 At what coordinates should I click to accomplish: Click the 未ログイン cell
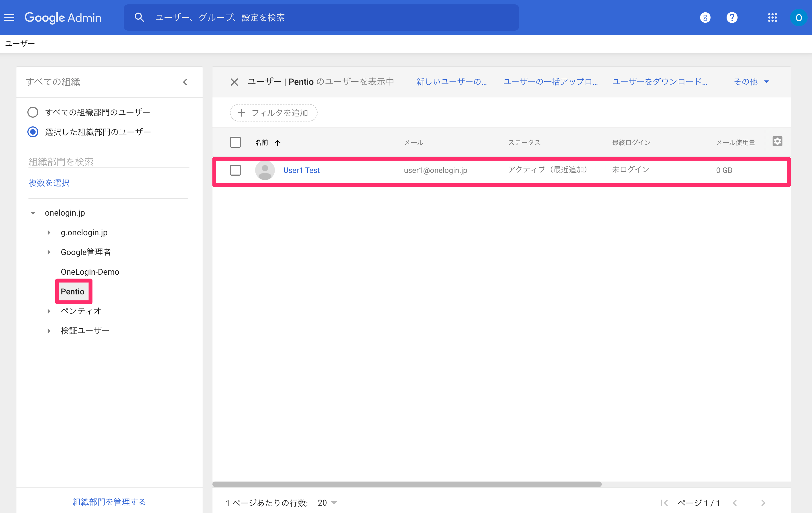pyautogui.click(x=630, y=170)
